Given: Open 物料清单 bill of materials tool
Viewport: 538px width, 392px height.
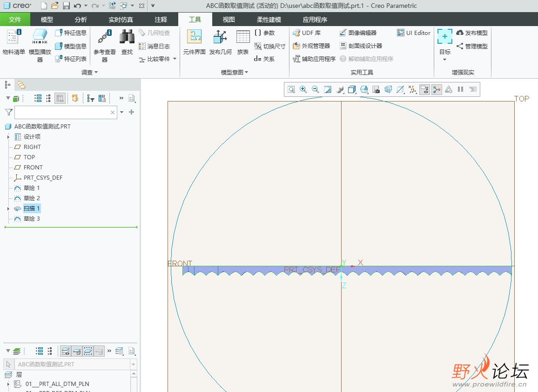Looking at the screenshot, I should (x=13, y=42).
